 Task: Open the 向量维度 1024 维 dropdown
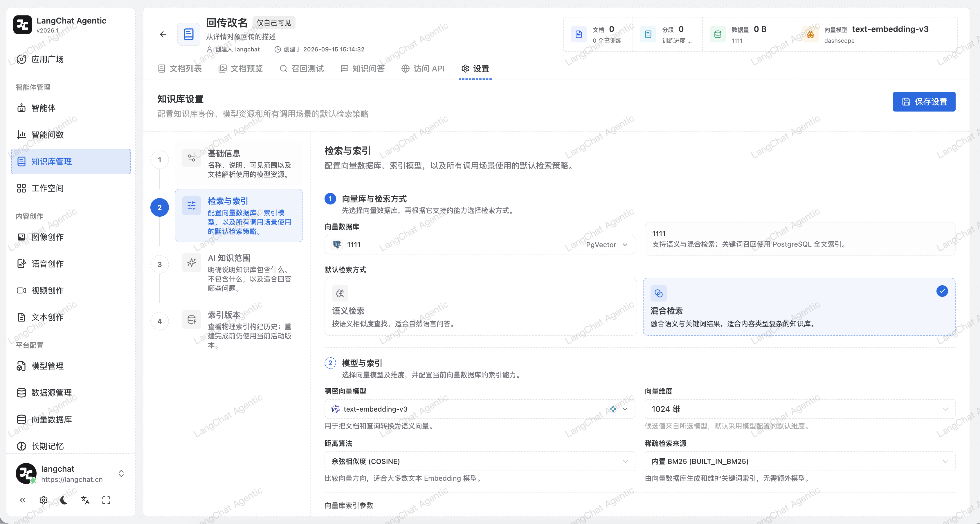[800, 409]
